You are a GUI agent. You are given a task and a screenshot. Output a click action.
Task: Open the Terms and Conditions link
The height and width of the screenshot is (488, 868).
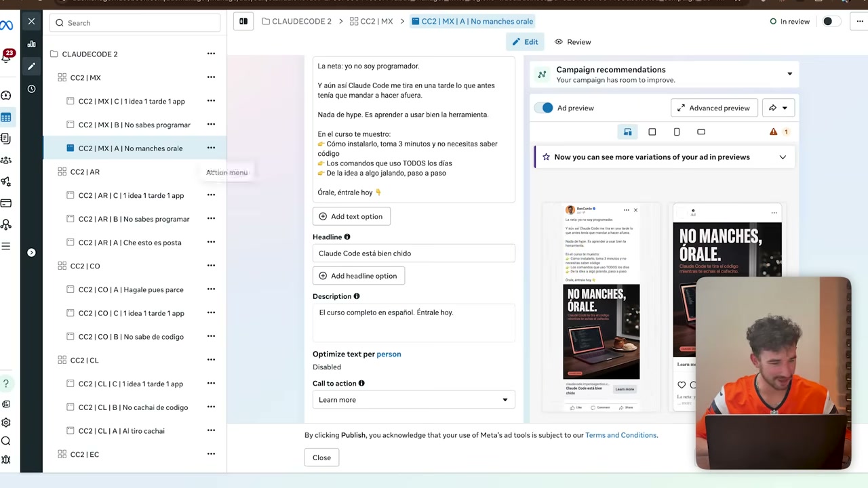(620, 435)
